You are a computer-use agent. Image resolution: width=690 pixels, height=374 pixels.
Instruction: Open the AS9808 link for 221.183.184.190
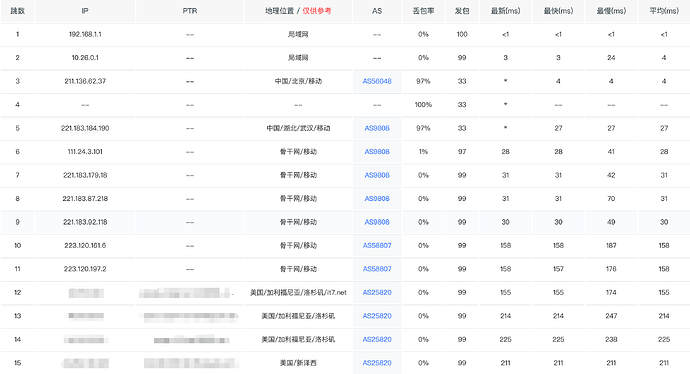[377, 128]
